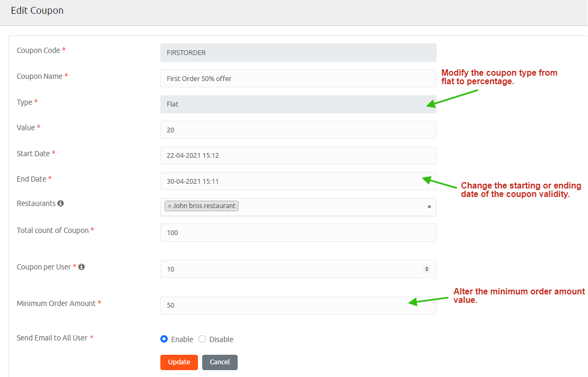Click the Coupon per User info icon

(x=82, y=267)
